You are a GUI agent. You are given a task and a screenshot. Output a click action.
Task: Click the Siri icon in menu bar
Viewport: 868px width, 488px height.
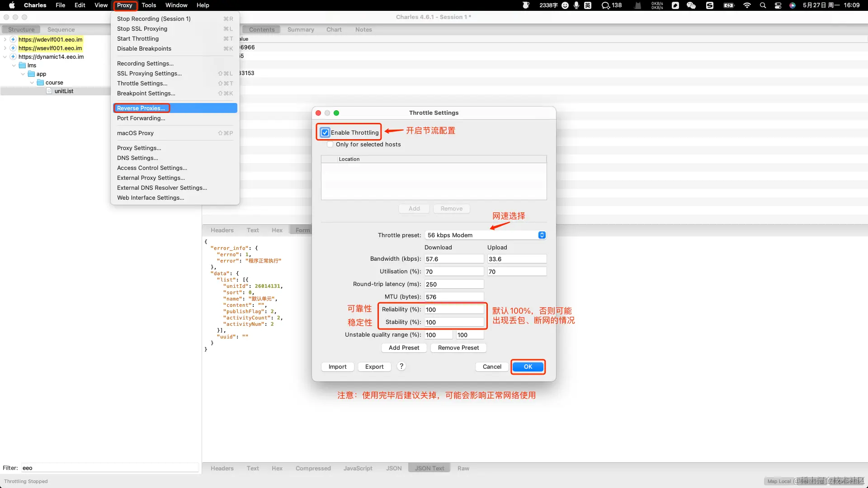tap(793, 5)
